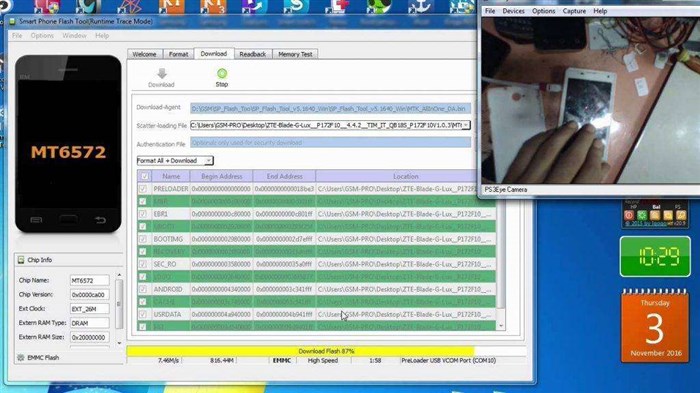The image size is (700, 393).
Task: Click the End Address column header
Action: (x=284, y=176)
